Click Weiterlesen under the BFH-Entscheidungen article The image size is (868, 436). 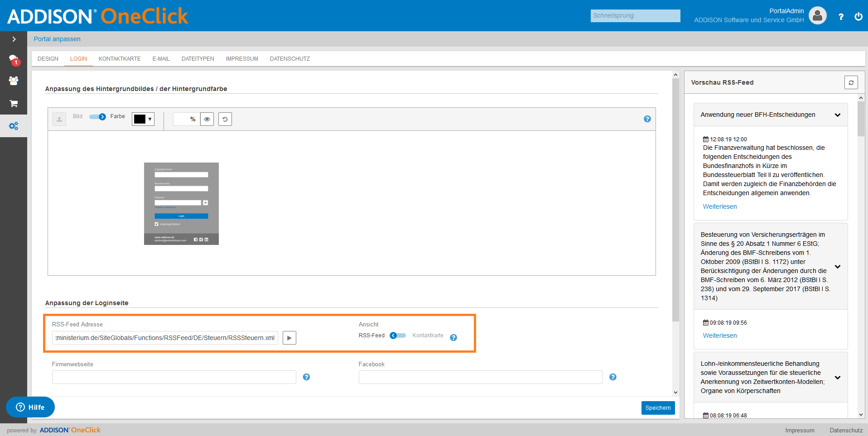720,206
